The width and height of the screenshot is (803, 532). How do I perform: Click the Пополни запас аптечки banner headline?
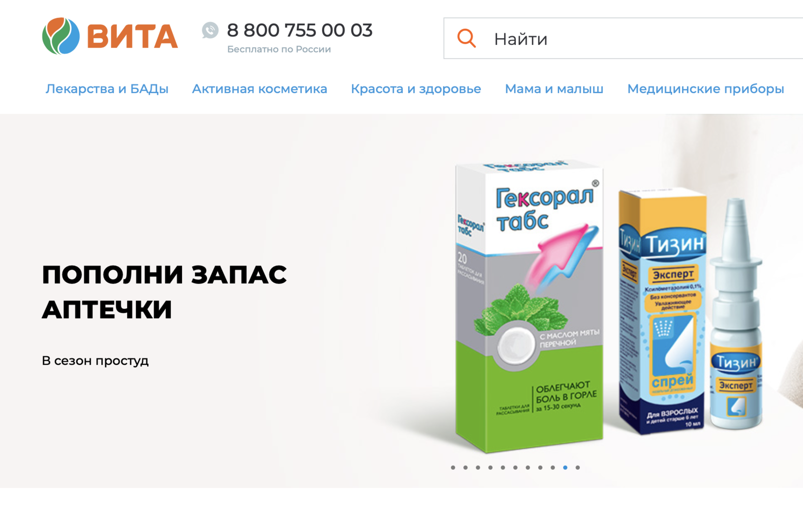click(x=164, y=292)
